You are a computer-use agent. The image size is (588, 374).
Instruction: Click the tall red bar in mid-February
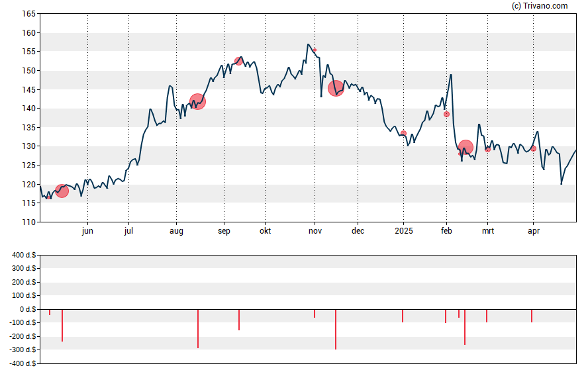[465, 327]
